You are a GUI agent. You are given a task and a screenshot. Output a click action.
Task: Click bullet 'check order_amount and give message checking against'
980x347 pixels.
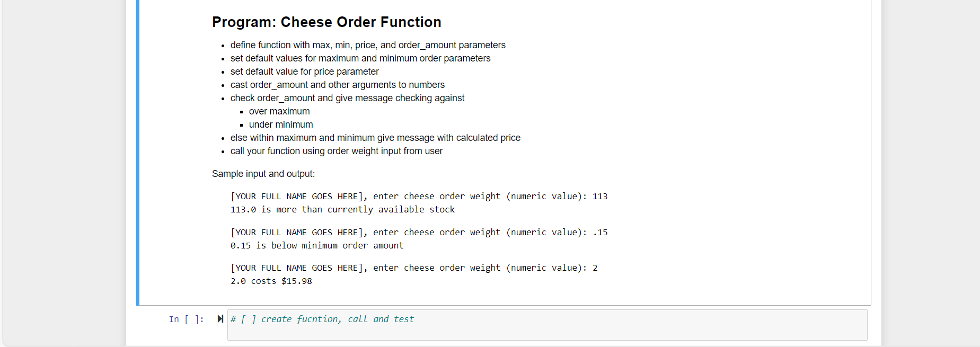347,98
